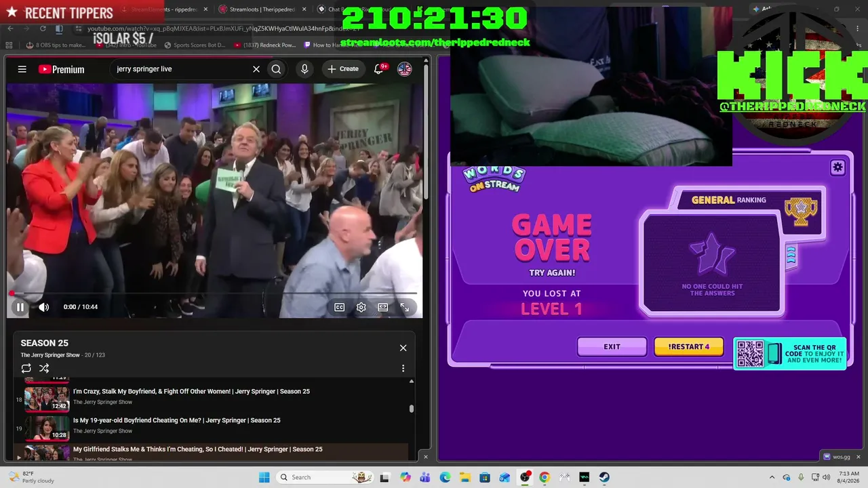Seek along the video progress bar

(214, 293)
